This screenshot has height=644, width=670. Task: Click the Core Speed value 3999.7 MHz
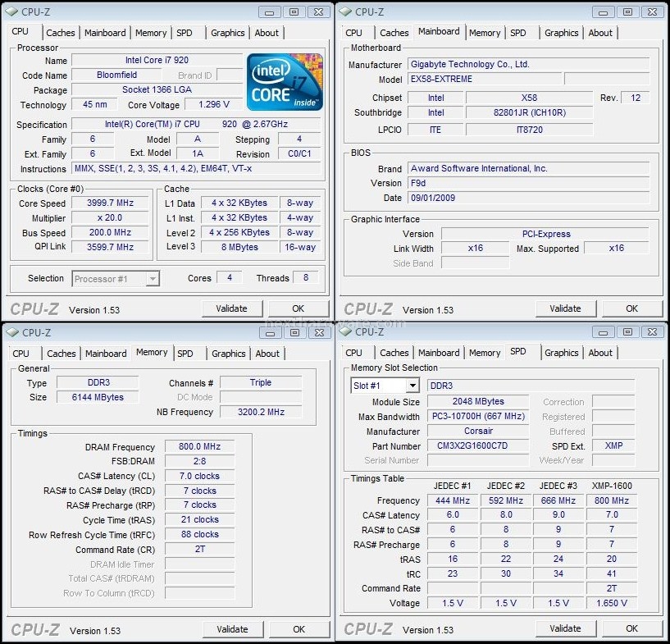(110, 203)
